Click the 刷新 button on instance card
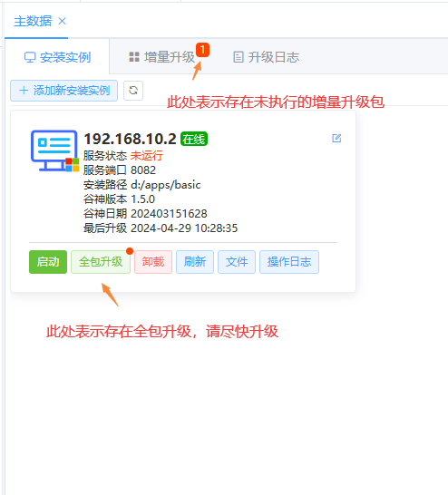 tap(195, 262)
